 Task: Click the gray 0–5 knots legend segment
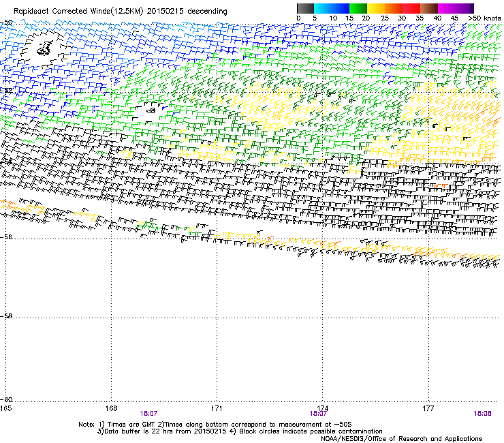(305, 8)
